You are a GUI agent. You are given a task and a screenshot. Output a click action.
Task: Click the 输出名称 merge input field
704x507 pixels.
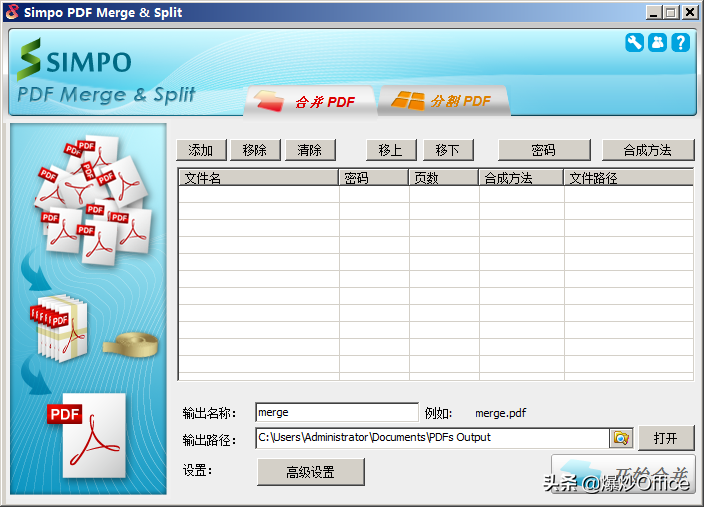tap(337, 412)
